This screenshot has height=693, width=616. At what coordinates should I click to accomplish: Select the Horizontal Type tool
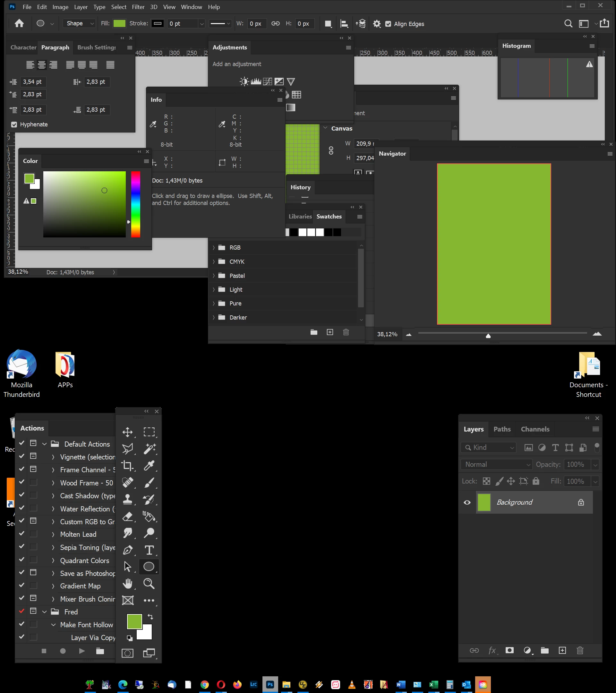pyautogui.click(x=149, y=550)
